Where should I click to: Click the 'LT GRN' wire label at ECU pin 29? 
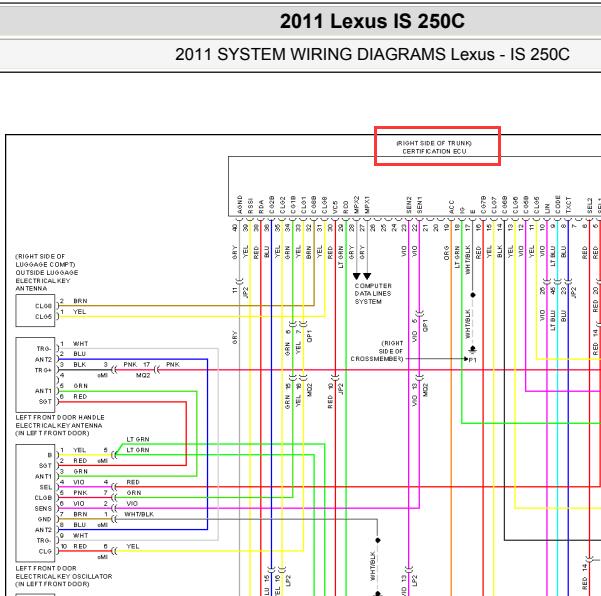341,257
